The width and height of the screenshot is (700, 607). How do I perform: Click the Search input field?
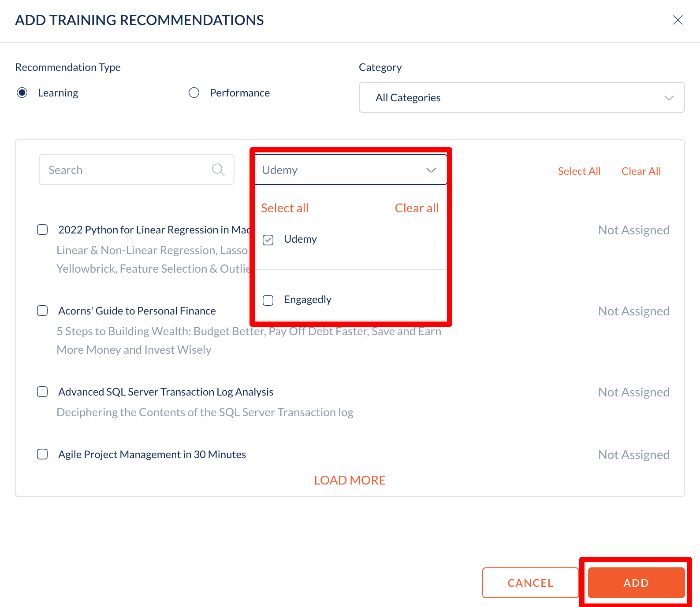tap(136, 170)
